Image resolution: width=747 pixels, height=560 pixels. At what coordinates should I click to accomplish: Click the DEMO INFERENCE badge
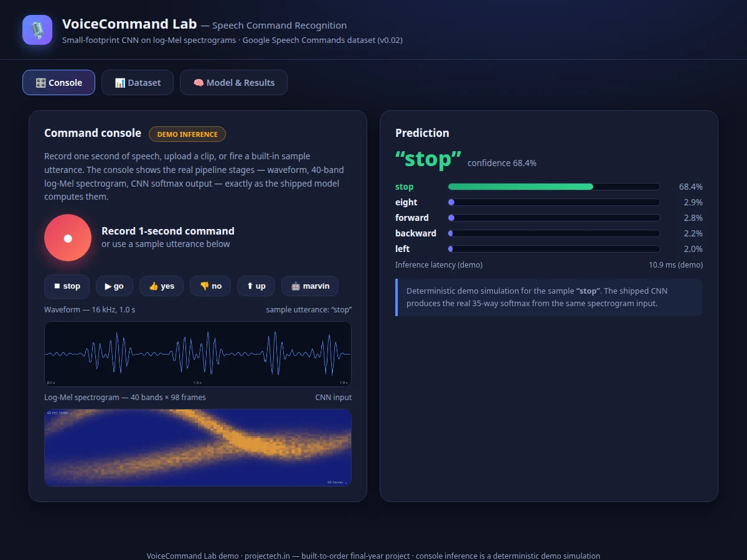(187, 134)
